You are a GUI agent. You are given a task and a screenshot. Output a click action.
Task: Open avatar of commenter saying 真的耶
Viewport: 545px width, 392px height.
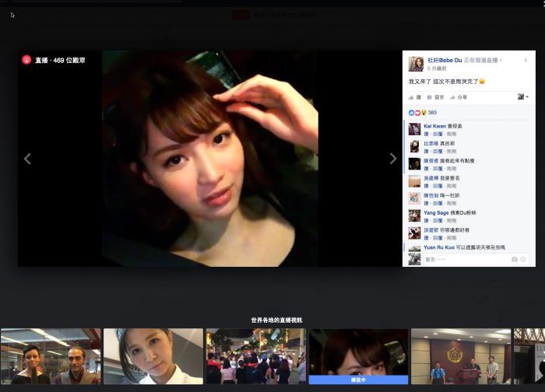pyautogui.click(x=415, y=146)
